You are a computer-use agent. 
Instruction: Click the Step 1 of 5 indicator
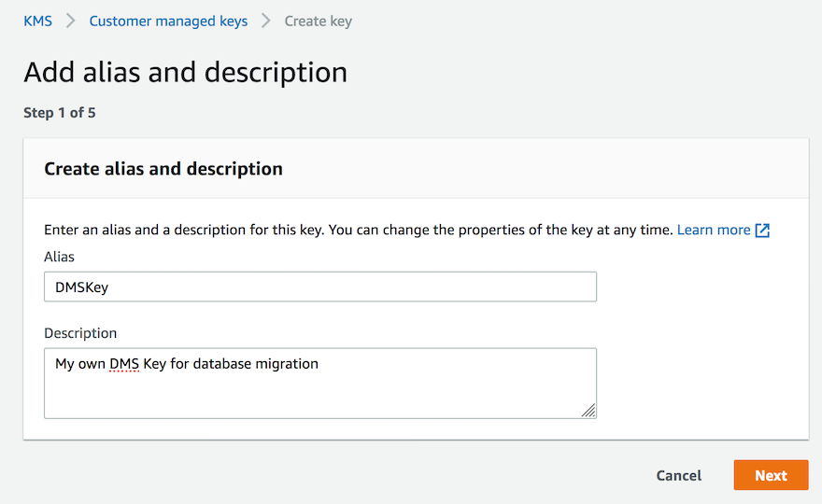point(60,113)
